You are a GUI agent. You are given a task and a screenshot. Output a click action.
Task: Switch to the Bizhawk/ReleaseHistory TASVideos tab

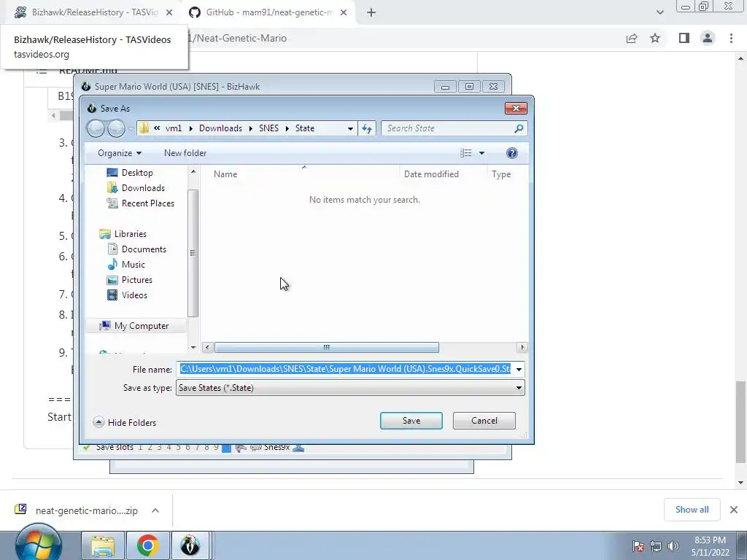(x=90, y=12)
